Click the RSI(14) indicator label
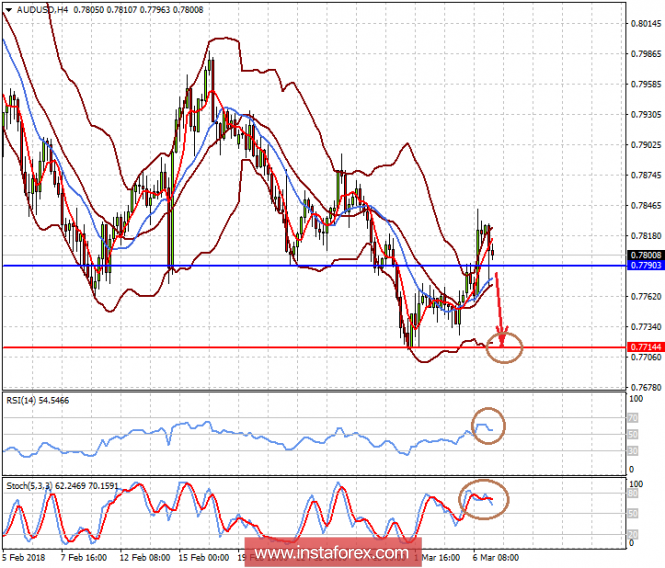This screenshot has height=568, width=665. pyautogui.click(x=22, y=399)
